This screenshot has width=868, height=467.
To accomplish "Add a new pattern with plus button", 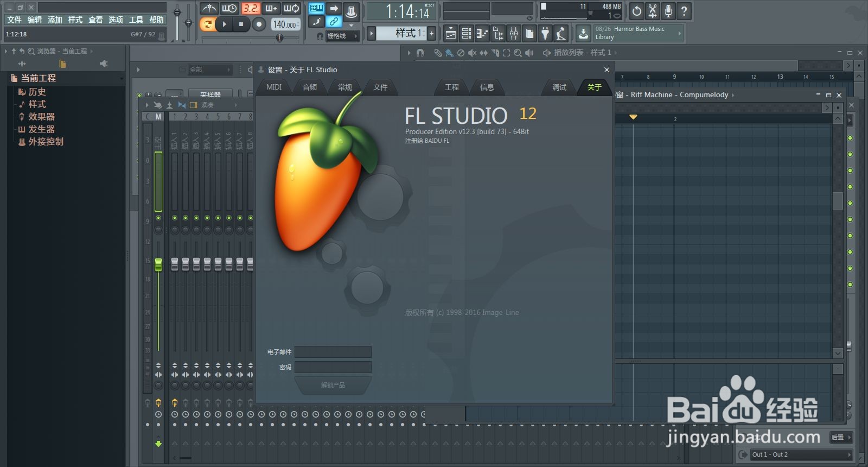I will (x=432, y=33).
